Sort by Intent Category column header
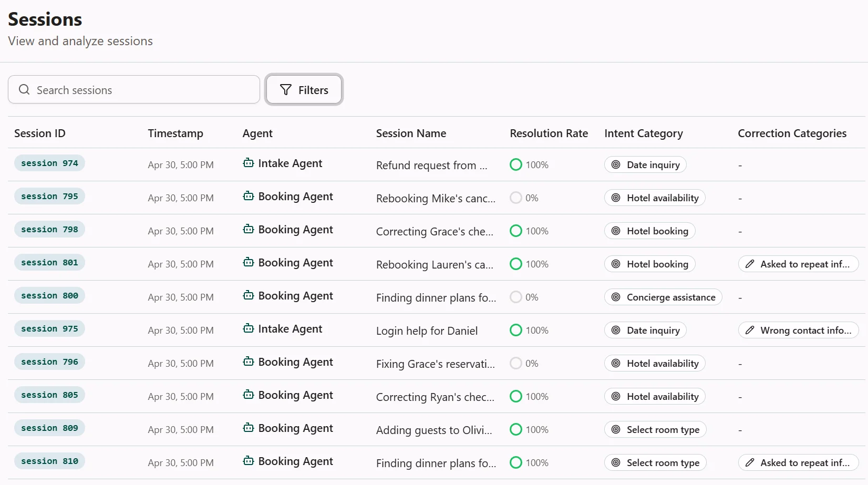868x485 pixels. [644, 133]
